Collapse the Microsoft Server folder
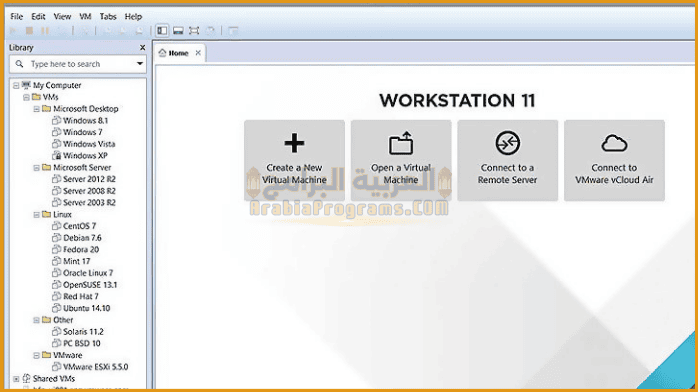Image resolution: width=698 pixels, height=392 pixels. pos(37,168)
